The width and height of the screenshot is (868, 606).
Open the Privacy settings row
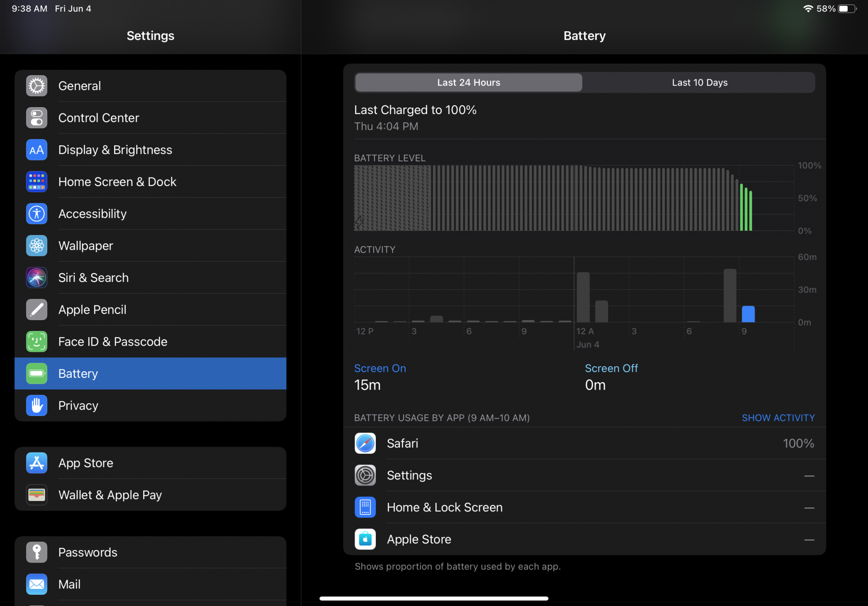pyautogui.click(x=150, y=406)
